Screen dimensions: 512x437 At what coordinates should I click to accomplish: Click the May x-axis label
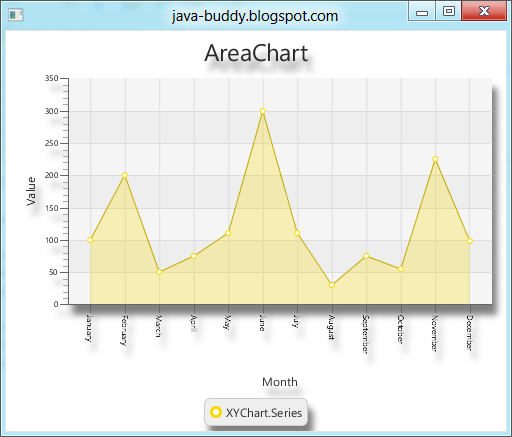tap(227, 322)
